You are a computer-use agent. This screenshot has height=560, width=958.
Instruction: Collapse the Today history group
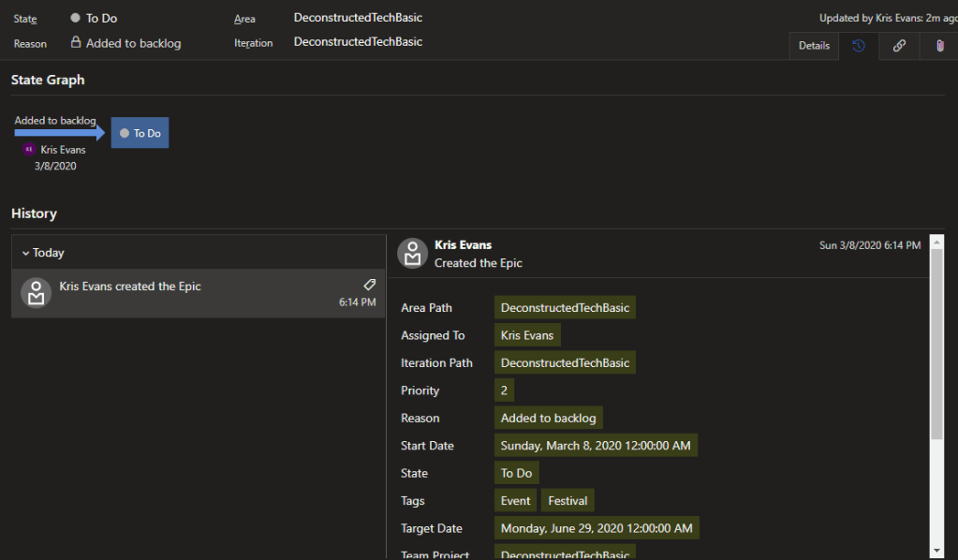[x=26, y=253]
